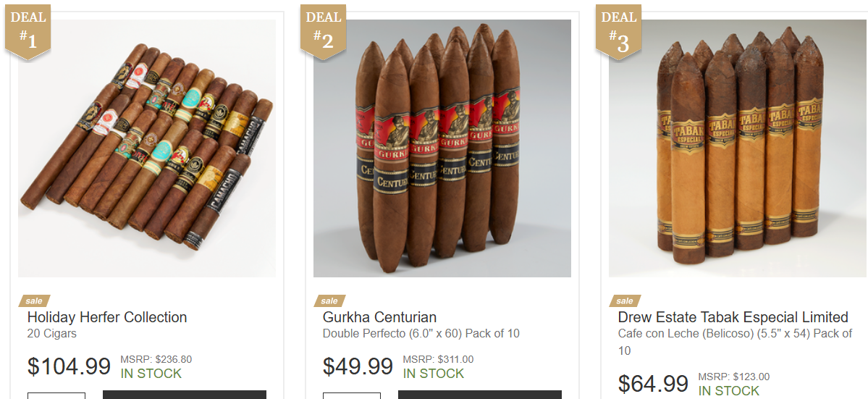Open the Gurkha Centurian product link
Screen dimensions: 868x399
pyautogui.click(x=380, y=318)
